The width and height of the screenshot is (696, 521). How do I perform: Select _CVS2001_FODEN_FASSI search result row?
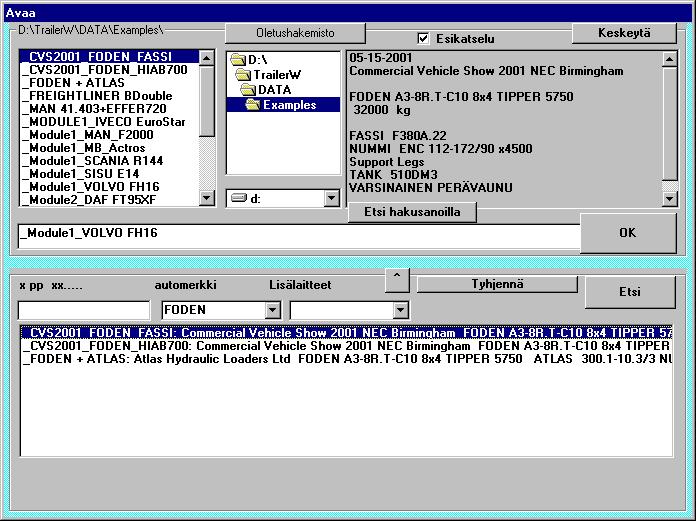pyautogui.click(x=346, y=332)
